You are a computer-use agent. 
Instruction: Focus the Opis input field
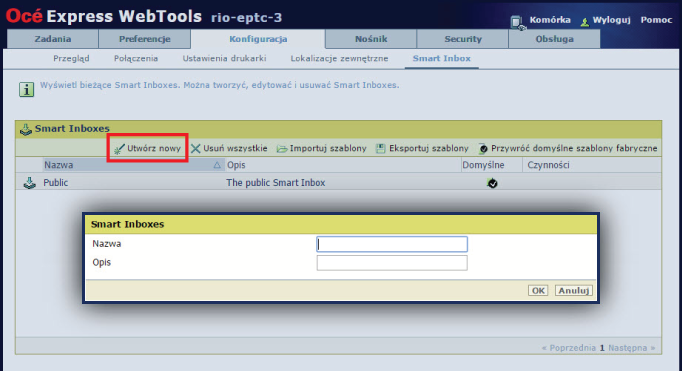point(392,263)
